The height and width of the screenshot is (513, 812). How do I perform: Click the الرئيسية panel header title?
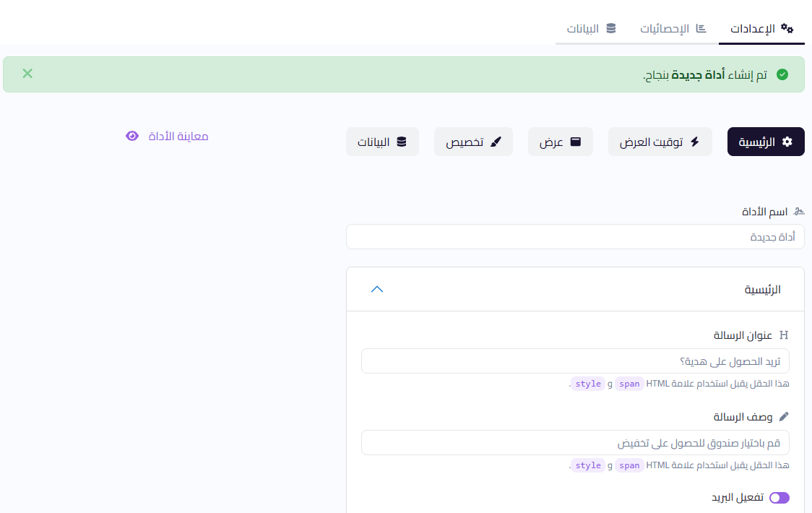762,289
